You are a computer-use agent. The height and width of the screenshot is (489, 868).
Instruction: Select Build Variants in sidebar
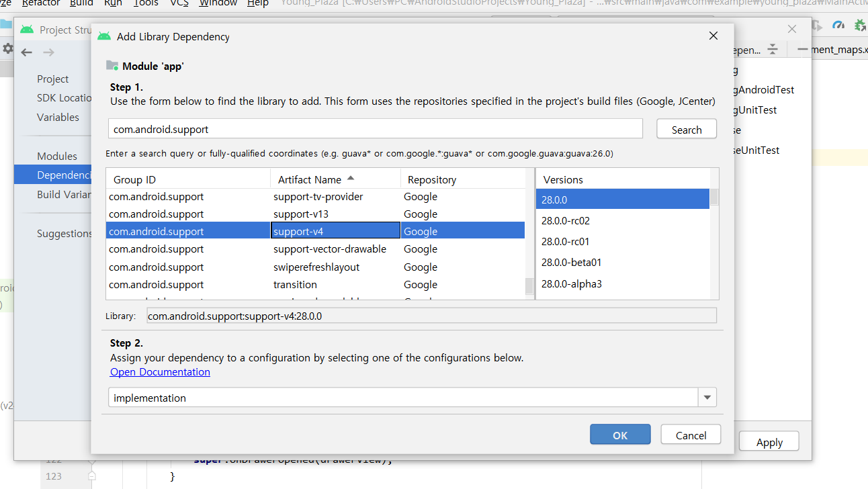pos(64,194)
